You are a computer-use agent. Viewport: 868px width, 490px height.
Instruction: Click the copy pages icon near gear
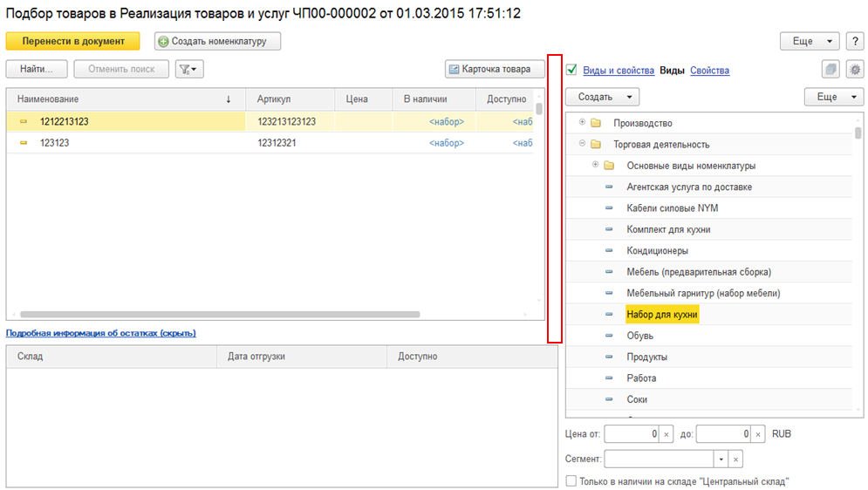(830, 70)
